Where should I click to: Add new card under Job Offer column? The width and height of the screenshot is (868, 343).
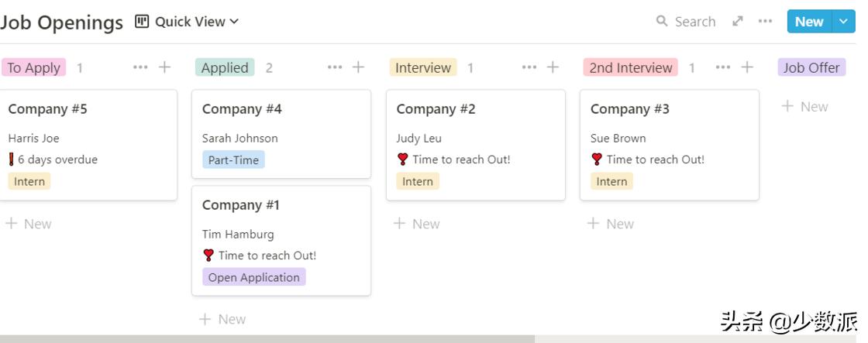click(804, 107)
